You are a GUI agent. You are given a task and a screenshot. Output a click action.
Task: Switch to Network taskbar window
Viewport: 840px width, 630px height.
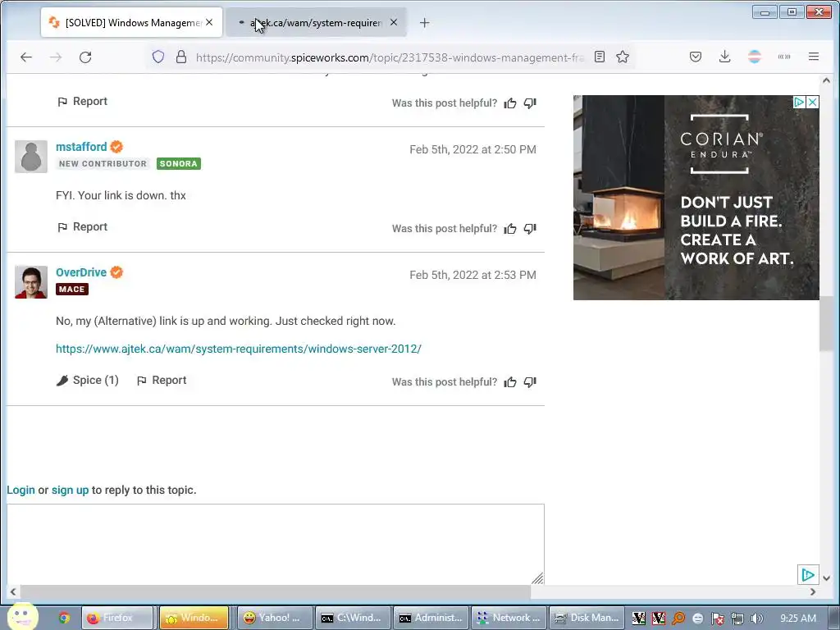click(509, 618)
